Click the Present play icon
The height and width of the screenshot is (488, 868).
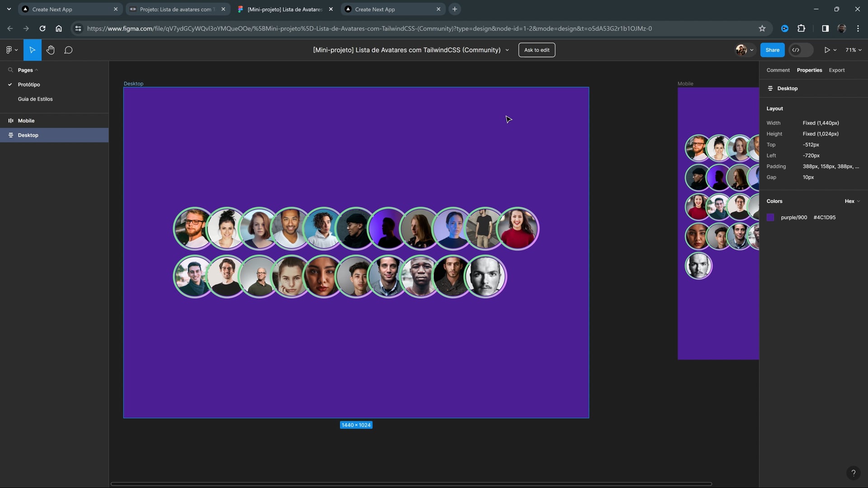(826, 50)
